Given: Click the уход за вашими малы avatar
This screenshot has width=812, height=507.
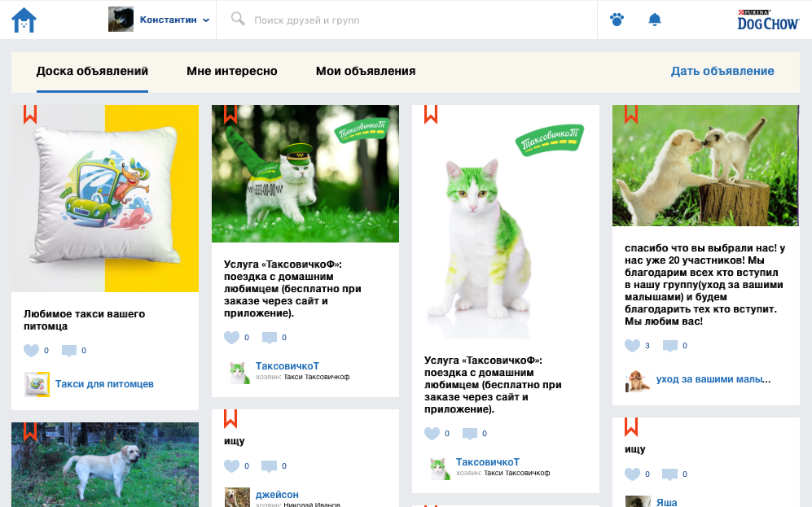Looking at the screenshot, I should click(x=638, y=380).
